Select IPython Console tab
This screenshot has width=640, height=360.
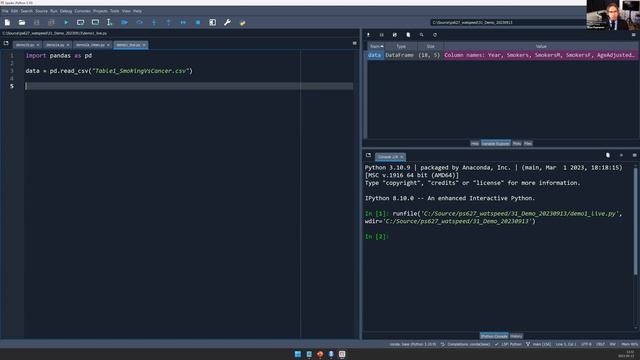tap(494, 336)
